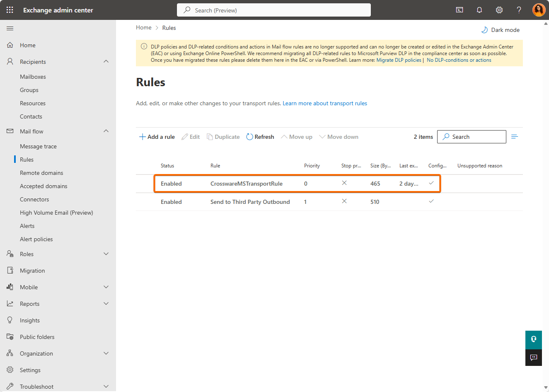Screen dimensions: 549x392
Task: Open the Cloud Shell terminal icon
Action: point(460,10)
